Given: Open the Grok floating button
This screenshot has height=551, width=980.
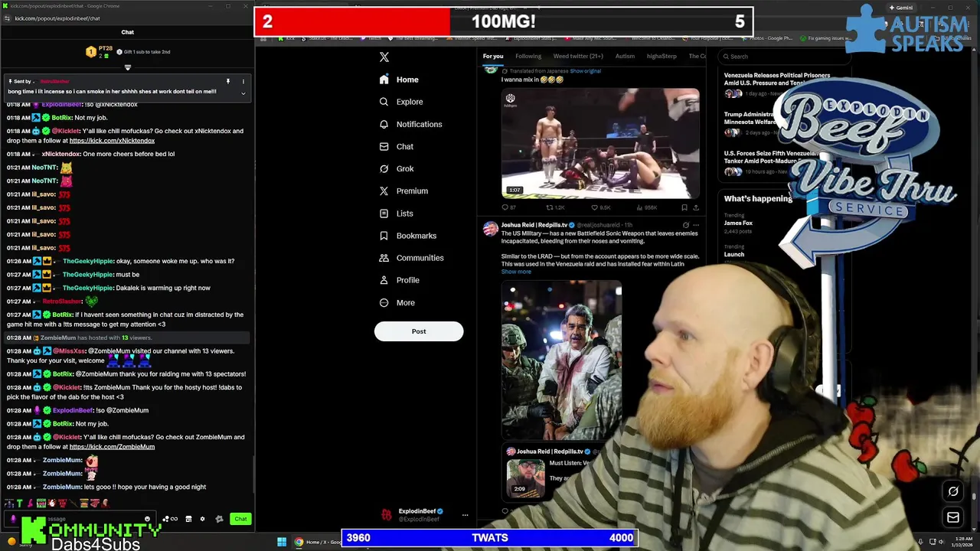Looking at the screenshot, I should (x=953, y=492).
